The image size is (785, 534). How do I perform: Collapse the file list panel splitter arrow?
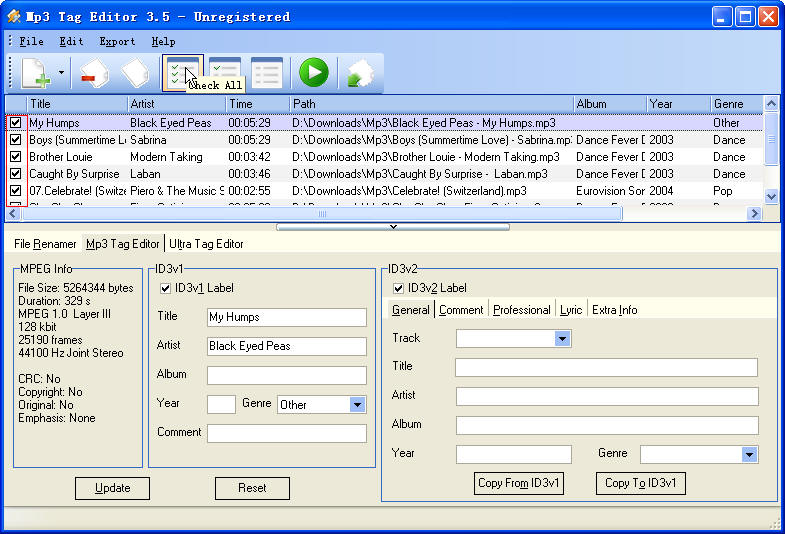click(x=393, y=227)
